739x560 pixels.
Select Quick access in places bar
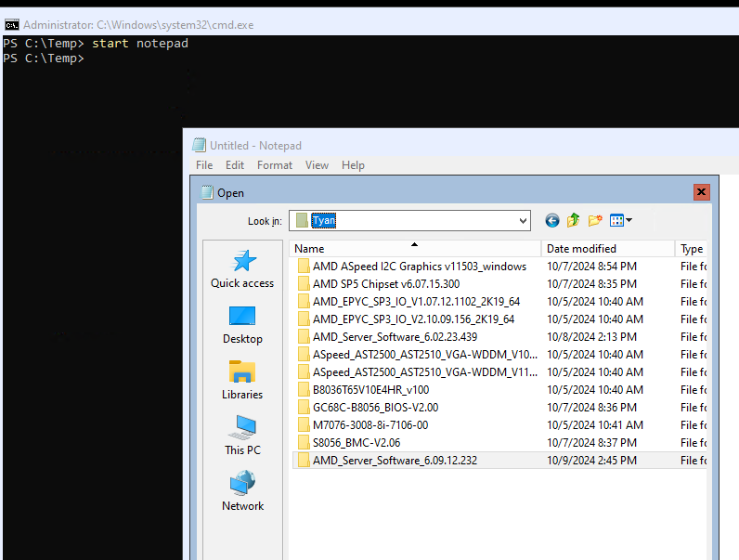[242, 268]
